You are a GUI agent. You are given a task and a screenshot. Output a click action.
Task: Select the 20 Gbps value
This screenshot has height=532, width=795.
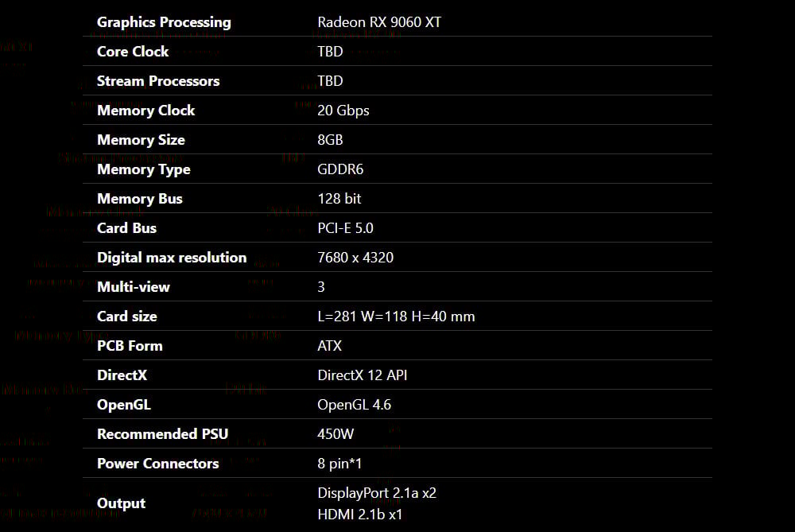[343, 111]
